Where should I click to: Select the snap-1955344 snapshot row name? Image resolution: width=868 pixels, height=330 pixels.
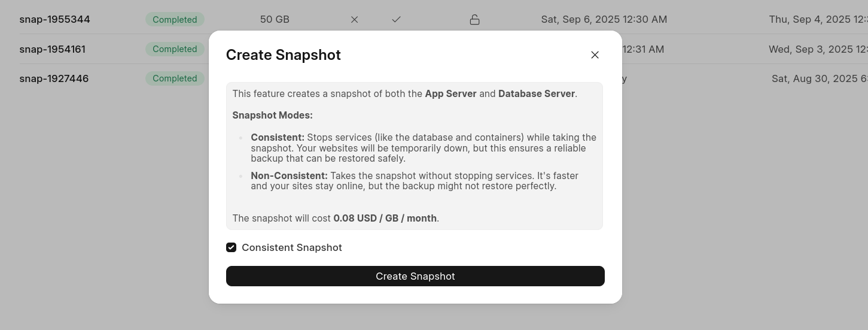(x=54, y=19)
